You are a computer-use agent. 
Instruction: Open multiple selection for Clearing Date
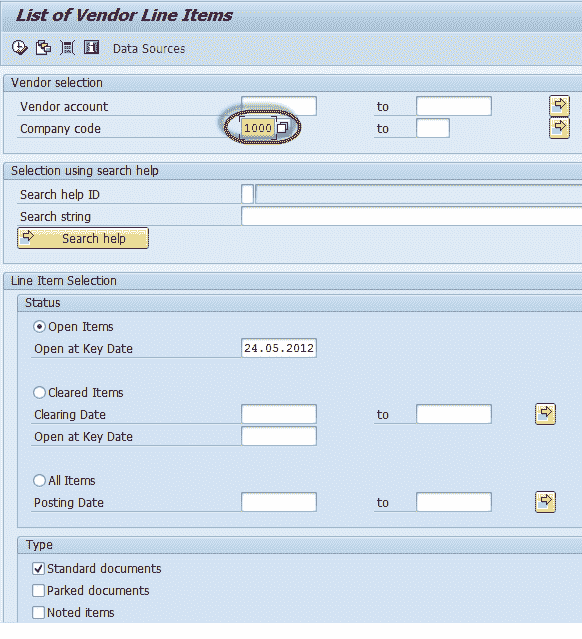pyautogui.click(x=545, y=414)
